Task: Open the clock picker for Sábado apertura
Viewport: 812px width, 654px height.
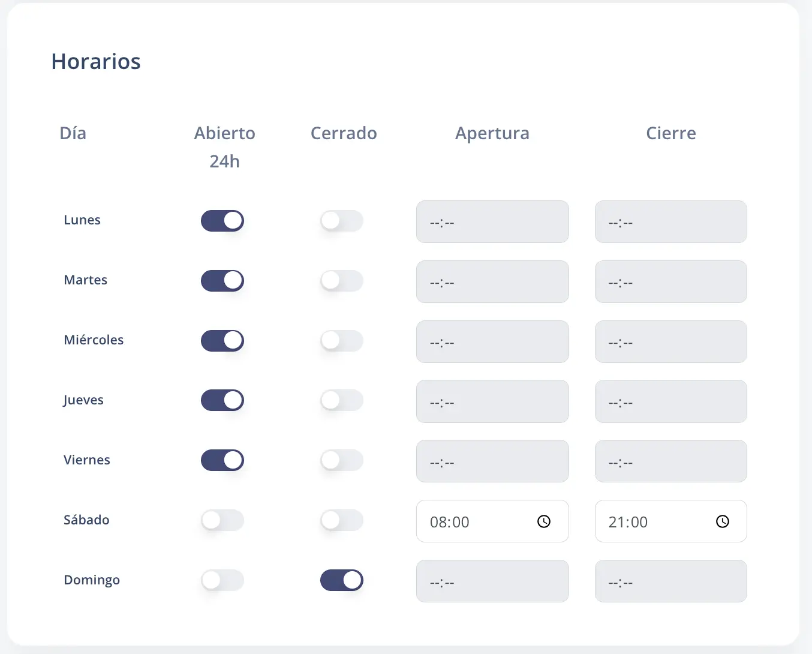Action: (543, 521)
